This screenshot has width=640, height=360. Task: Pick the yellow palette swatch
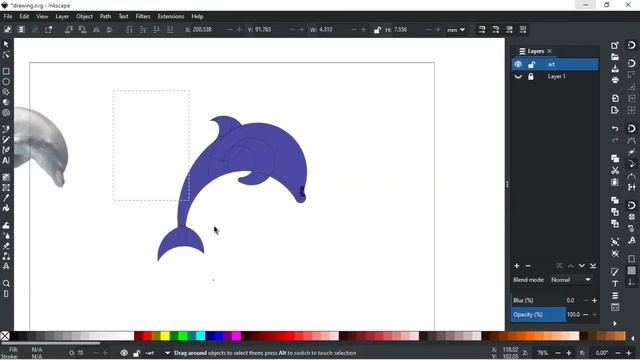(165, 336)
